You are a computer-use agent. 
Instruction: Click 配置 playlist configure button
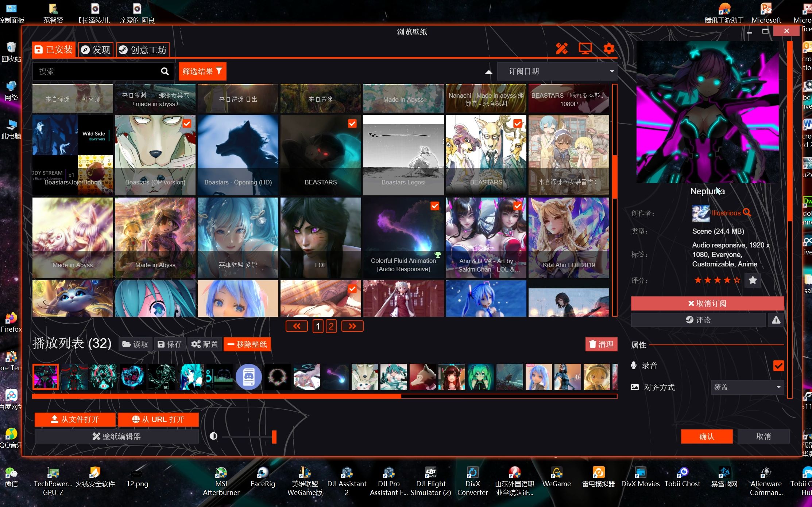[205, 344]
